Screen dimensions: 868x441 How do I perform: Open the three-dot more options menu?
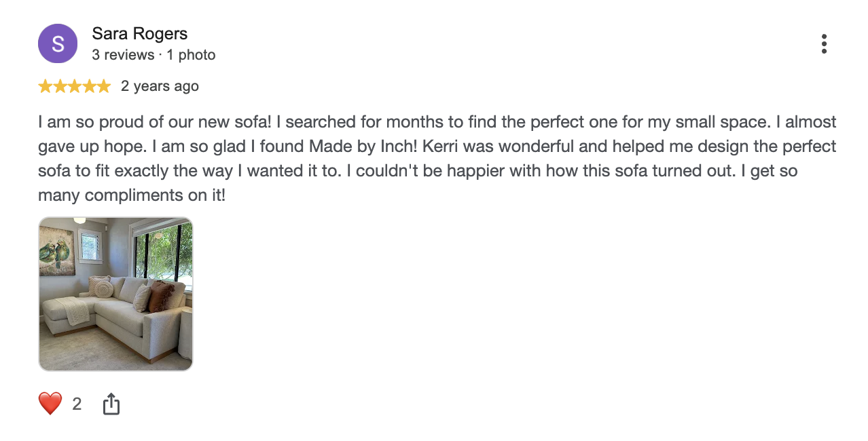pos(824,44)
